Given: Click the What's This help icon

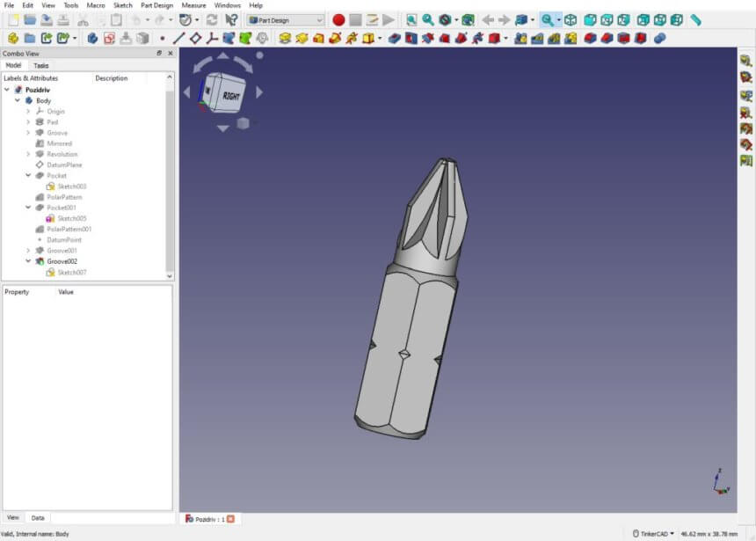Looking at the screenshot, I should (230, 18).
